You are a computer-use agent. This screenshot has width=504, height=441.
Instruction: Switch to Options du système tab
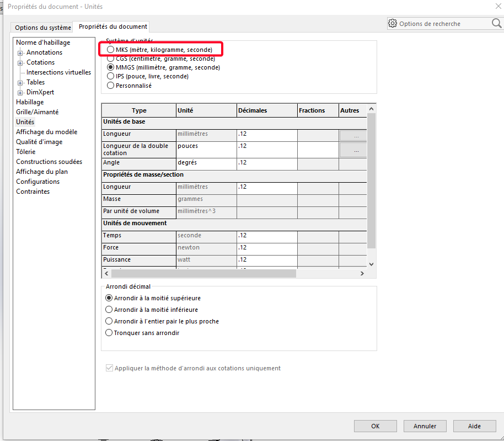(x=43, y=28)
